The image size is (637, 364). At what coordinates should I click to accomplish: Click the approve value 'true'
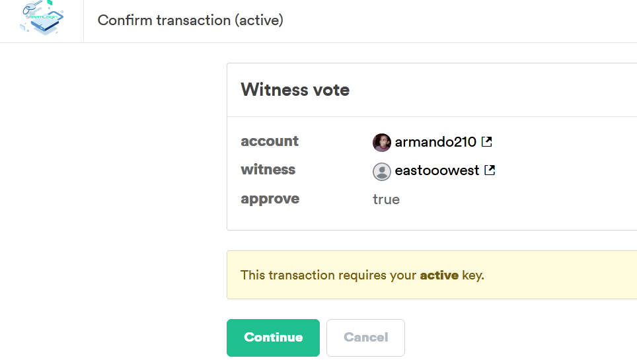[386, 200]
